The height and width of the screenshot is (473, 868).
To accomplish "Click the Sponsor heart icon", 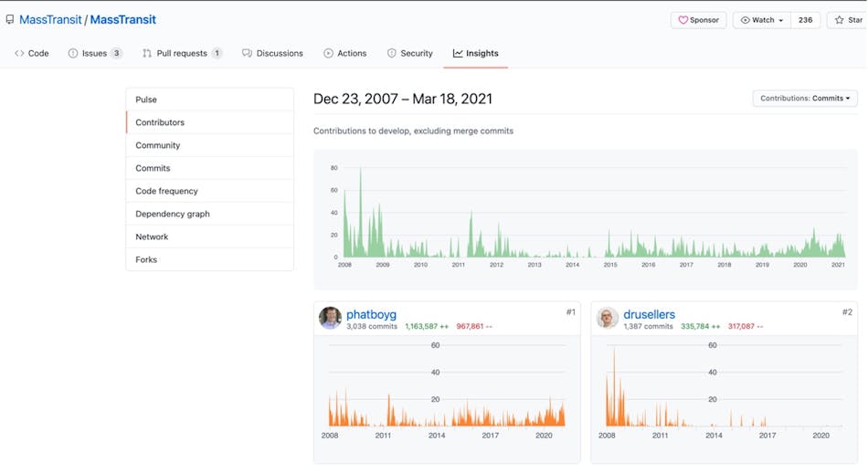I will tap(683, 20).
